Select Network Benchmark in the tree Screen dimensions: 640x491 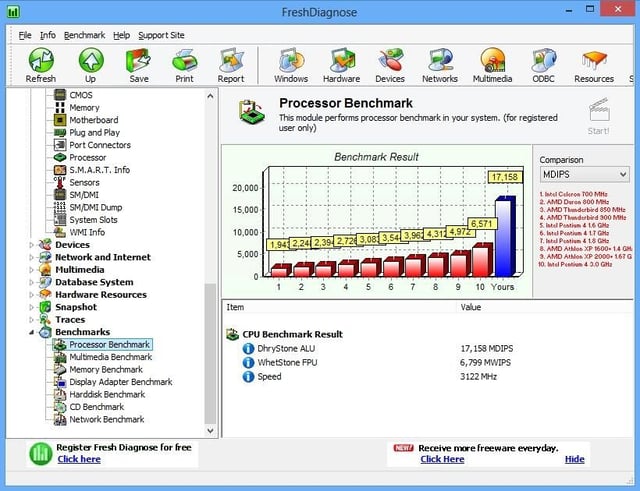click(x=107, y=420)
